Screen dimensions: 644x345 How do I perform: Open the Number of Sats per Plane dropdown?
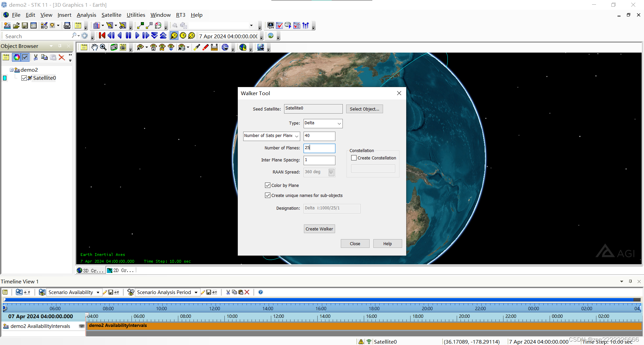[271, 136]
